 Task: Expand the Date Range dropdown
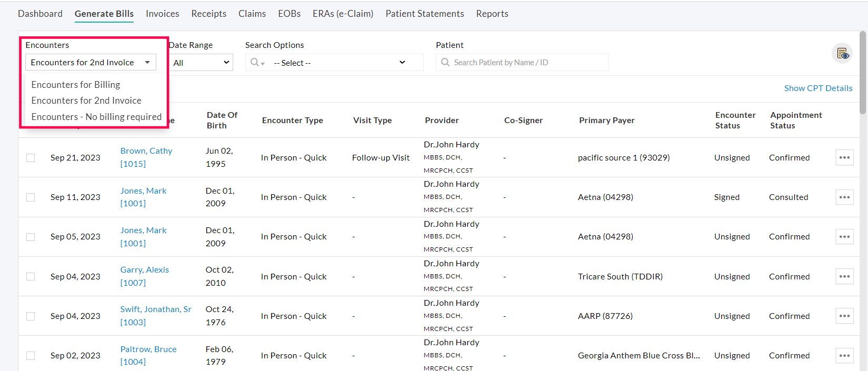click(x=201, y=63)
